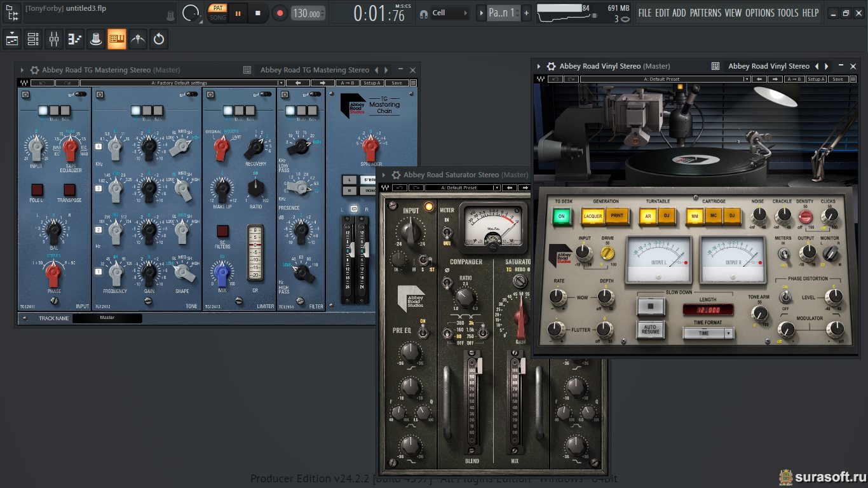Open the Time Format dropdown

coord(709,333)
